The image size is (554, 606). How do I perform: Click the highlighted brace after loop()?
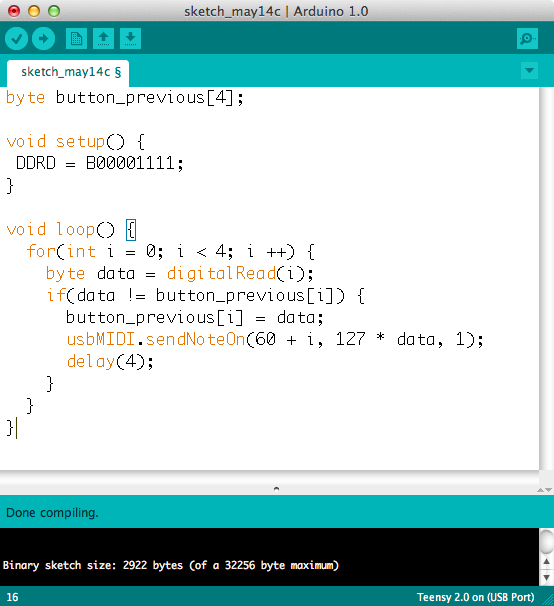tap(131, 230)
